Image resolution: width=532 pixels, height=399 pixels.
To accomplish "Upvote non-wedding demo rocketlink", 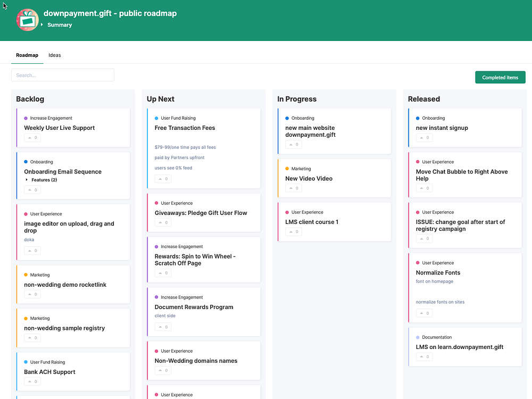I will [x=32, y=295].
